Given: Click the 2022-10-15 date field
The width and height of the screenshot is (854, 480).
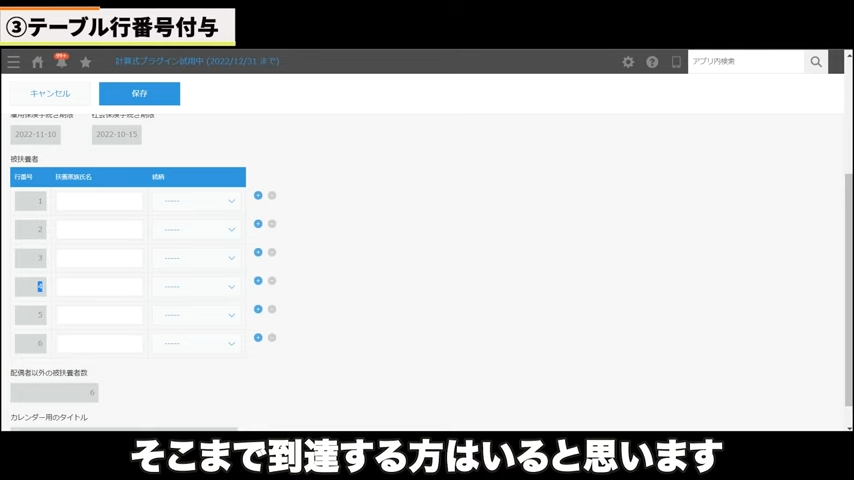Looking at the screenshot, I should (117, 135).
